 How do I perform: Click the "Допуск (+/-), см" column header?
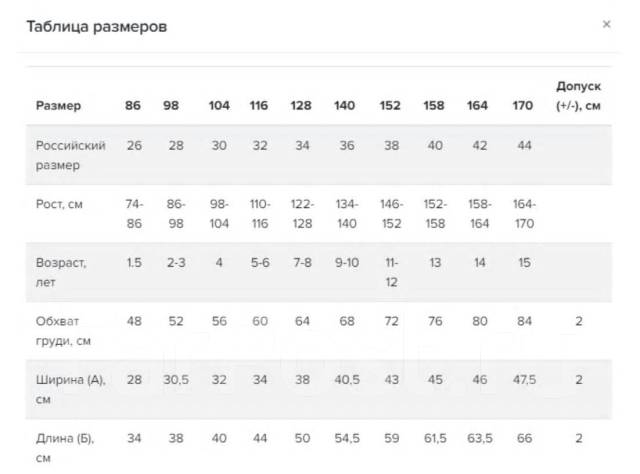coord(578,96)
